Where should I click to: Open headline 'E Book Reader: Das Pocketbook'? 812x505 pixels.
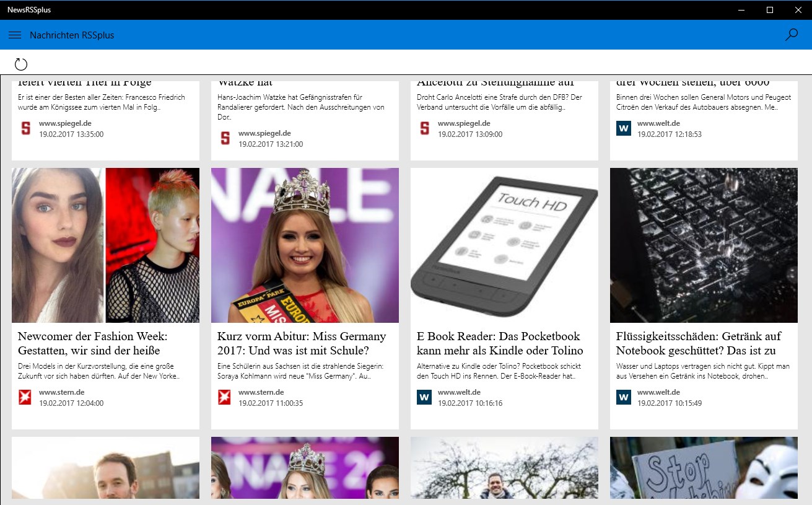(x=500, y=343)
